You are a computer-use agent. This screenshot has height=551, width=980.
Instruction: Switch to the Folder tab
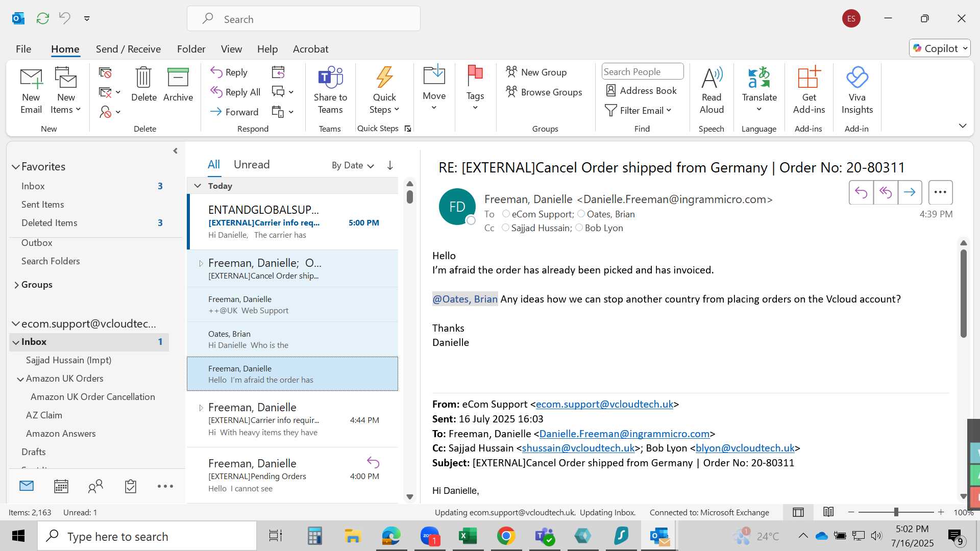(x=191, y=49)
